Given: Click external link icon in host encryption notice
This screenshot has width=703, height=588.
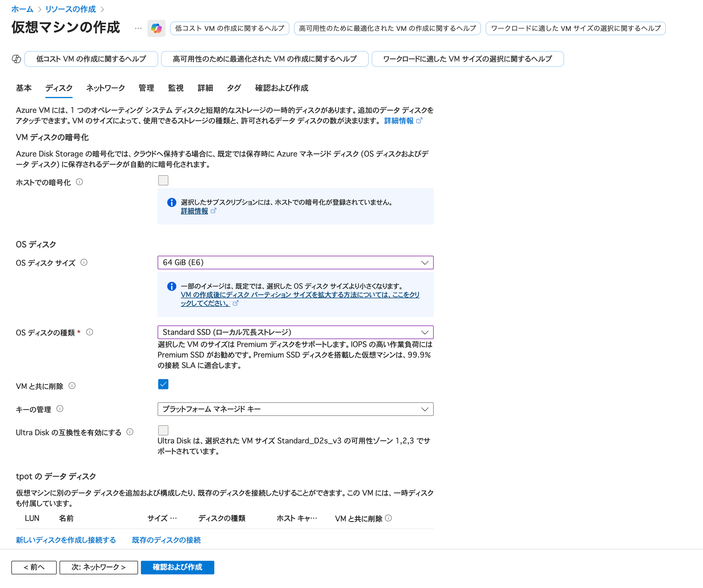Looking at the screenshot, I should (213, 211).
